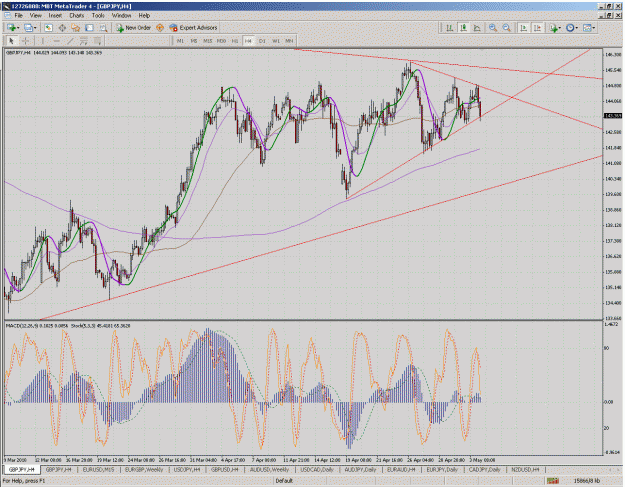Choose the Fibonacci retracement tool
Image resolution: width=625 pixels, height=487 pixels.
coord(84,41)
